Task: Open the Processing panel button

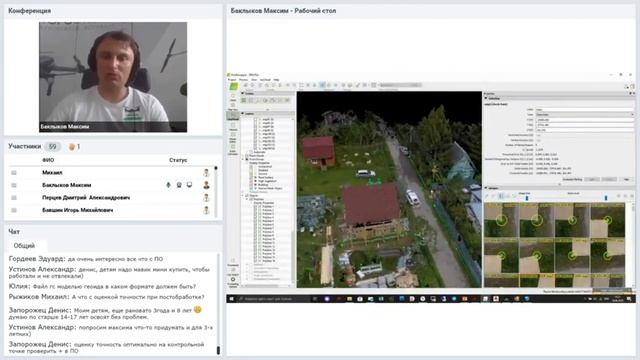Action: coord(233,262)
